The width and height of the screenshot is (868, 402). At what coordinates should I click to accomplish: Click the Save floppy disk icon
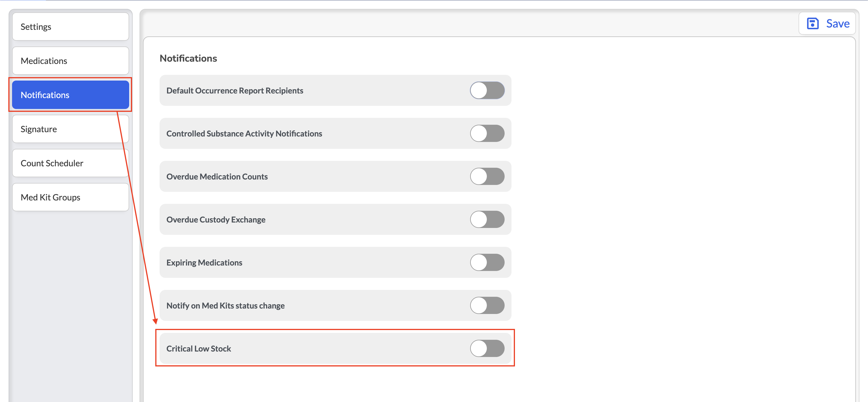812,24
